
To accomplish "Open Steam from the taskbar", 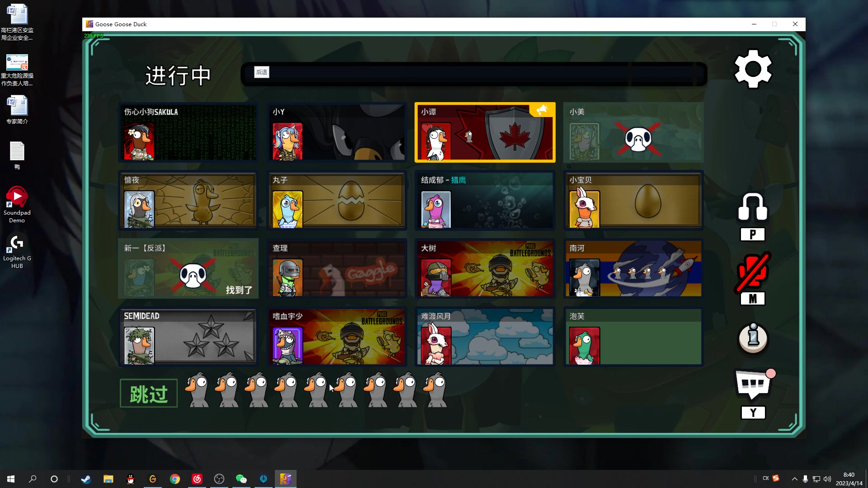I will (86, 479).
